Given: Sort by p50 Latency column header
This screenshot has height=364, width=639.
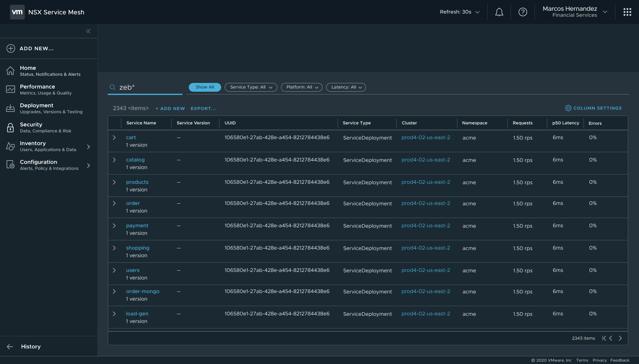Looking at the screenshot, I should pos(566,123).
